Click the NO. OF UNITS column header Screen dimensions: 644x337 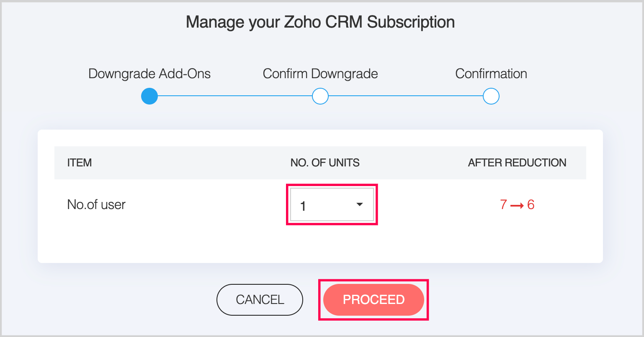(x=325, y=163)
